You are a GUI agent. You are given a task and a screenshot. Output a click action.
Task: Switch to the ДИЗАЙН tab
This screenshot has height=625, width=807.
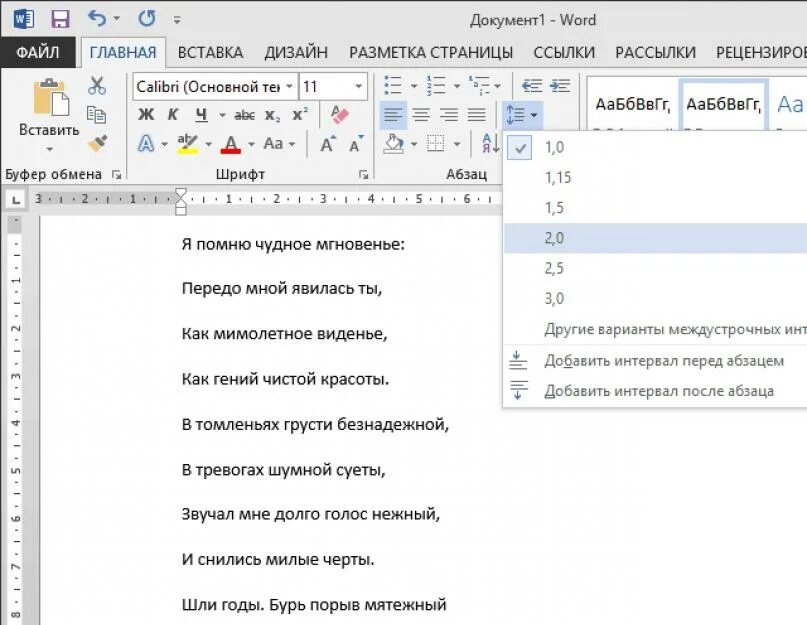(296, 52)
